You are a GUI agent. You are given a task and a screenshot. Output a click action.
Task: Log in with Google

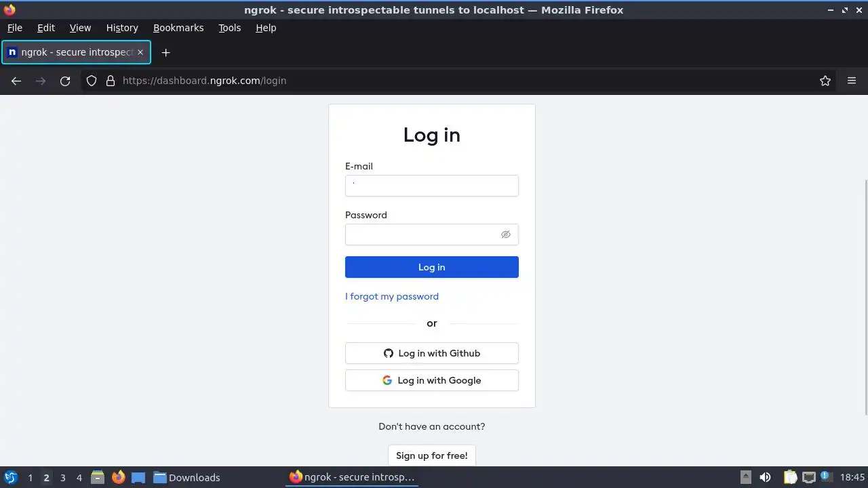click(432, 380)
